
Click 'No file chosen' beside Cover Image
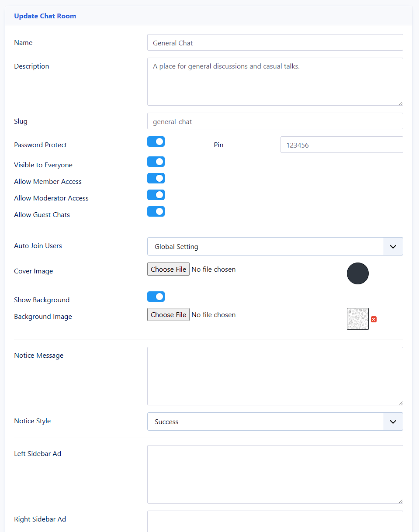point(214,269)
